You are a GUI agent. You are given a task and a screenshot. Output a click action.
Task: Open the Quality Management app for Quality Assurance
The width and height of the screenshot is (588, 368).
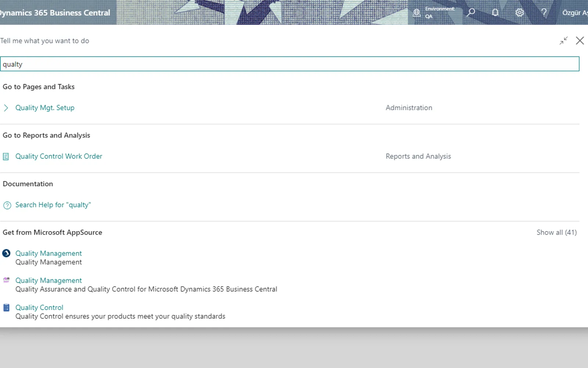(x=49, y=280)
